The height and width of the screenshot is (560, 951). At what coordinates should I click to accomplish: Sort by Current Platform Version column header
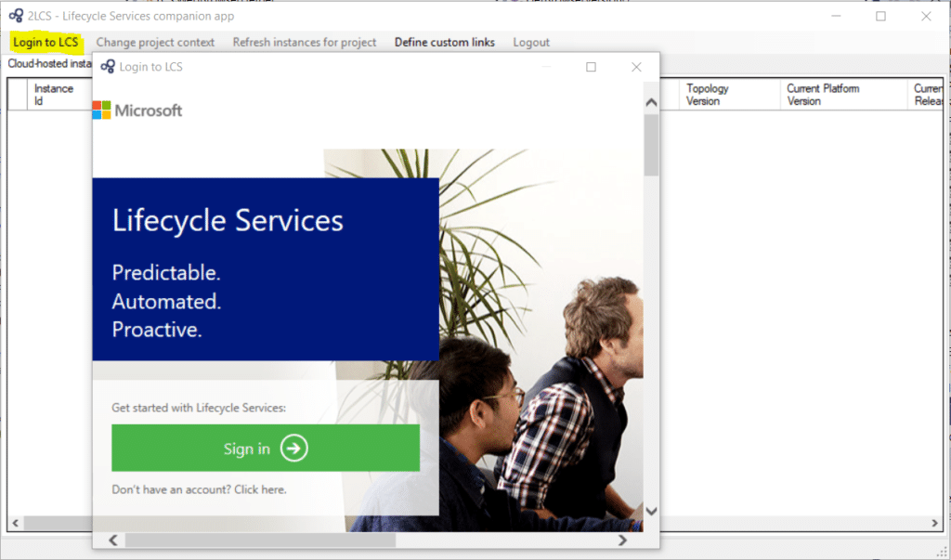(x=823, y=95)
